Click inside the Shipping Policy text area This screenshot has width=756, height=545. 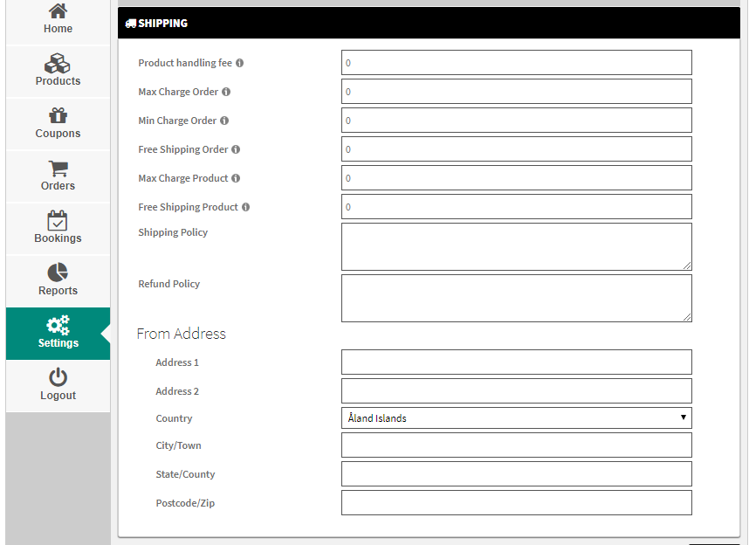click(517, 247)
